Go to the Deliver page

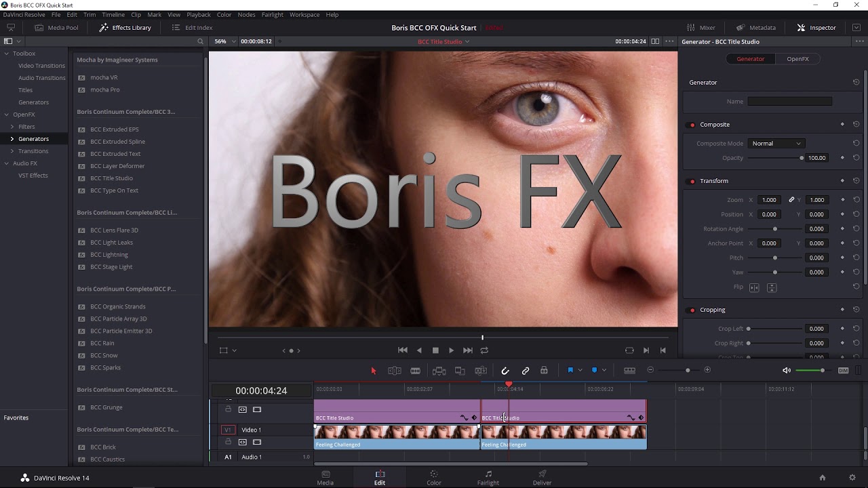(x=542, y=478)
